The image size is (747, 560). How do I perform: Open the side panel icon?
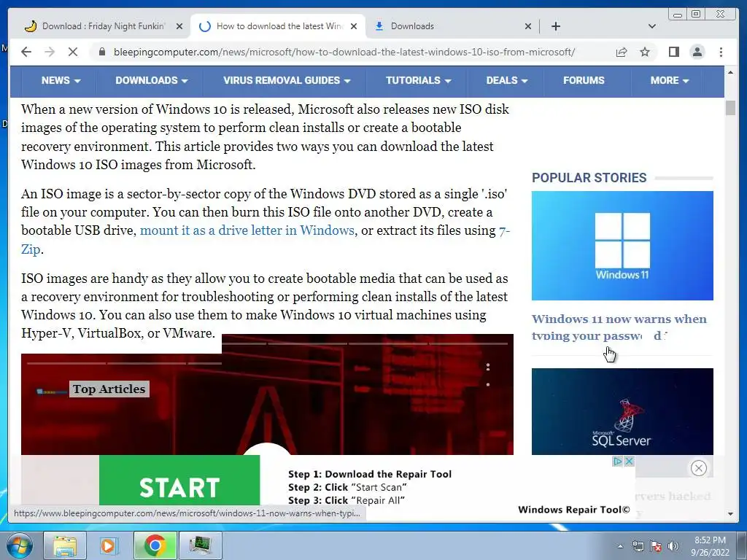click(x=673, y=52)
